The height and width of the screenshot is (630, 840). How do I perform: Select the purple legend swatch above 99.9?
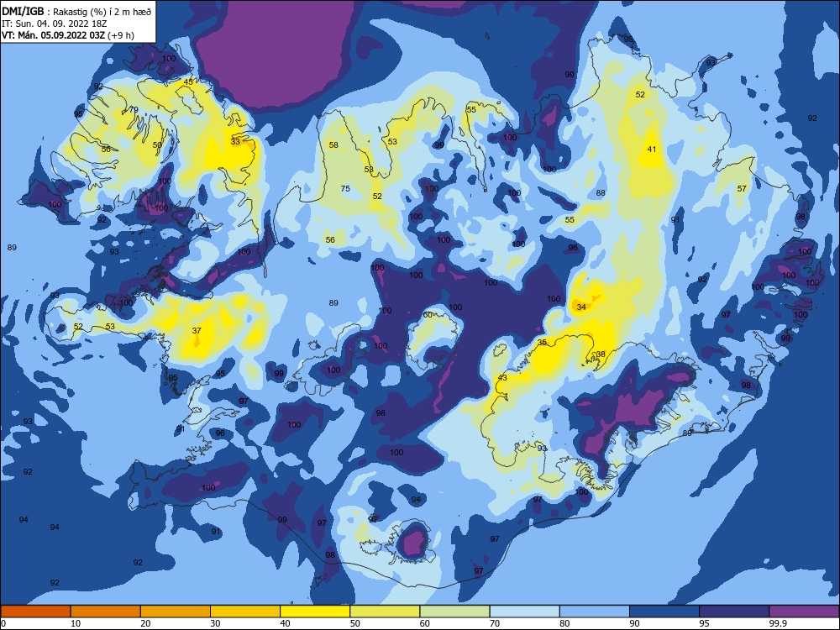point(804,612)
